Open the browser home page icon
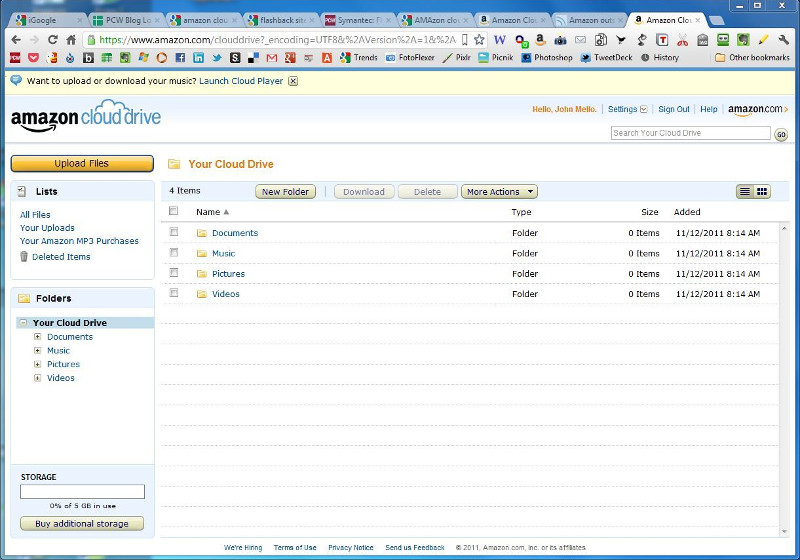800x560 pixels. click(x=71, y=40)
